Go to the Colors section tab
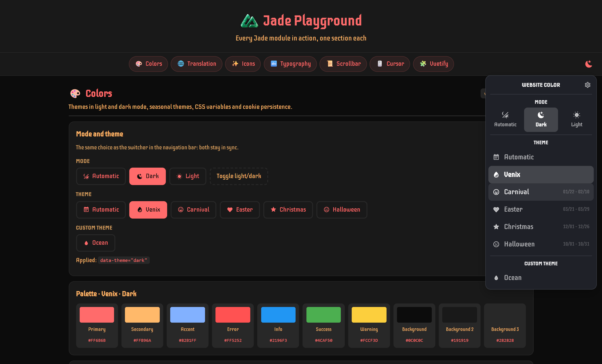 tap(148, 64)
